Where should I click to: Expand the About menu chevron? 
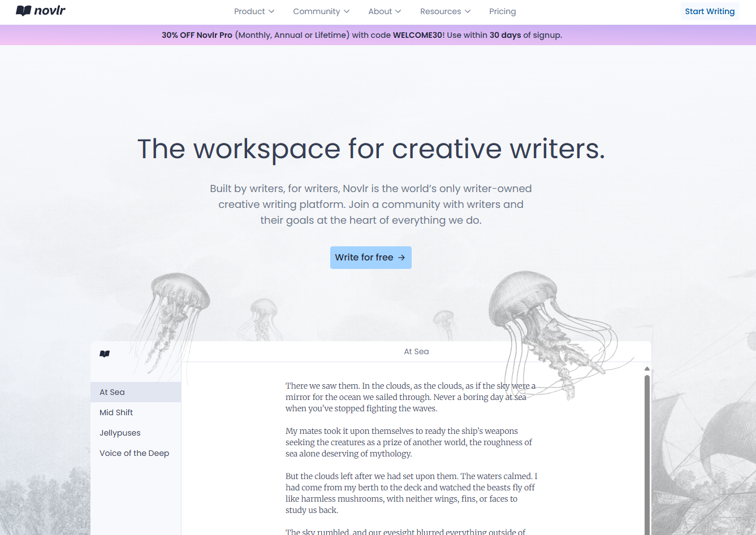point(398,11)
